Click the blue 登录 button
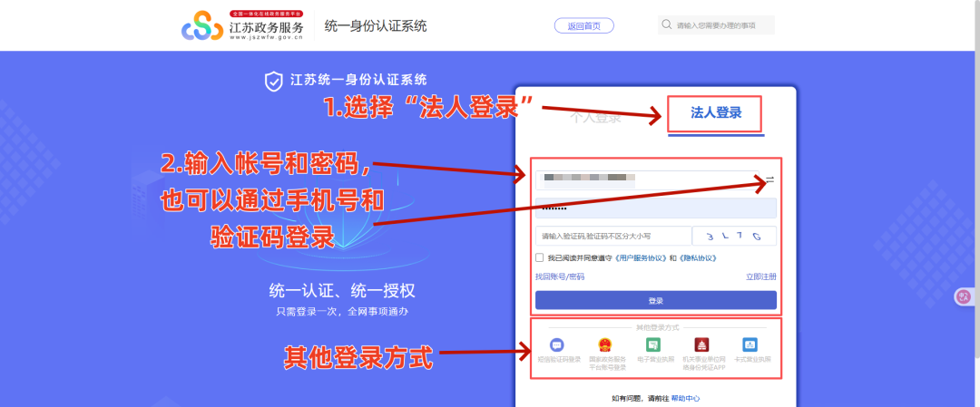Viewport: 980px width, 407px height. 656,300
